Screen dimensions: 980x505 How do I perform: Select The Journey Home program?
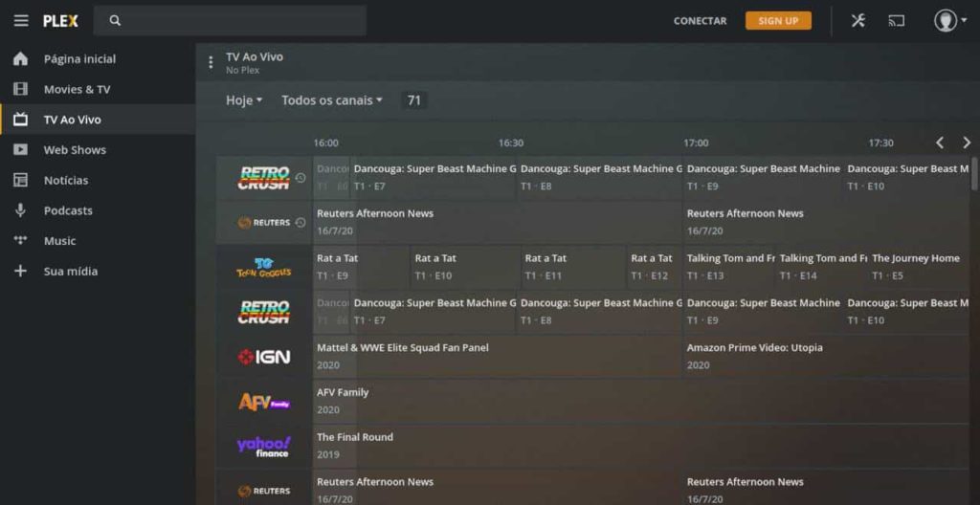pos(918,268)
